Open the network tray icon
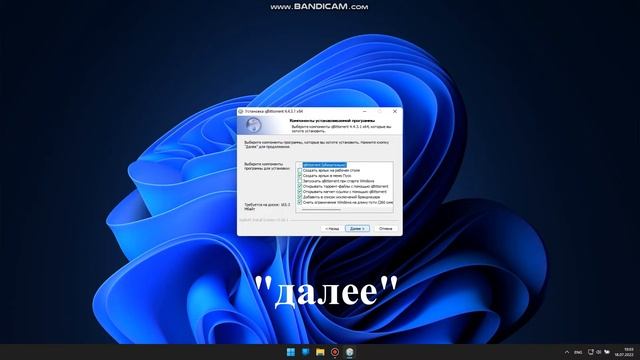640x360 pixels. pos(591,352)
